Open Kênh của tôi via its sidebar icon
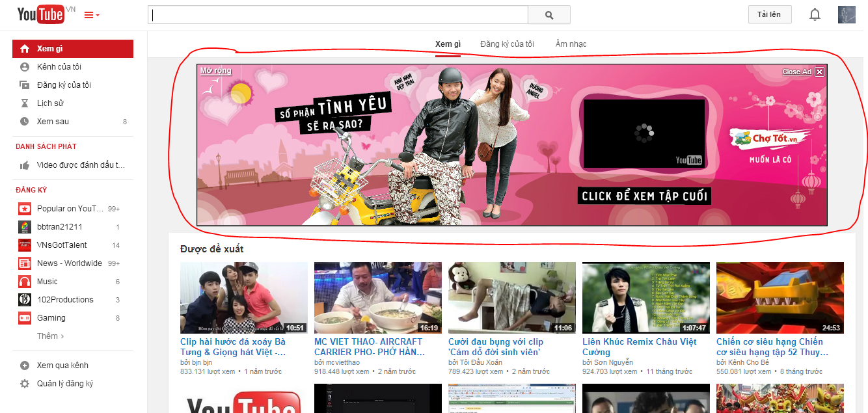This screenshot has width=868, height=413. pyautogui.click(x=23, y=66)
